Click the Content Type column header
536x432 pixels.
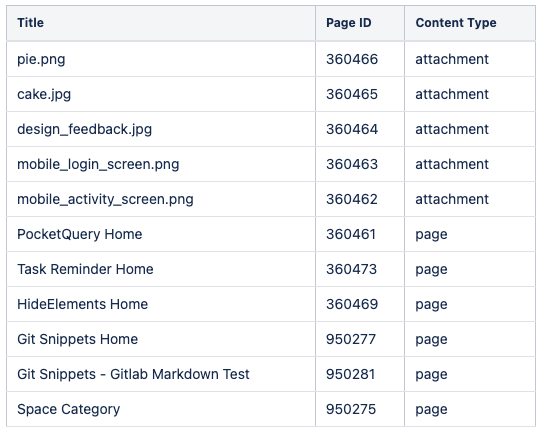click(x=456, y=23)
